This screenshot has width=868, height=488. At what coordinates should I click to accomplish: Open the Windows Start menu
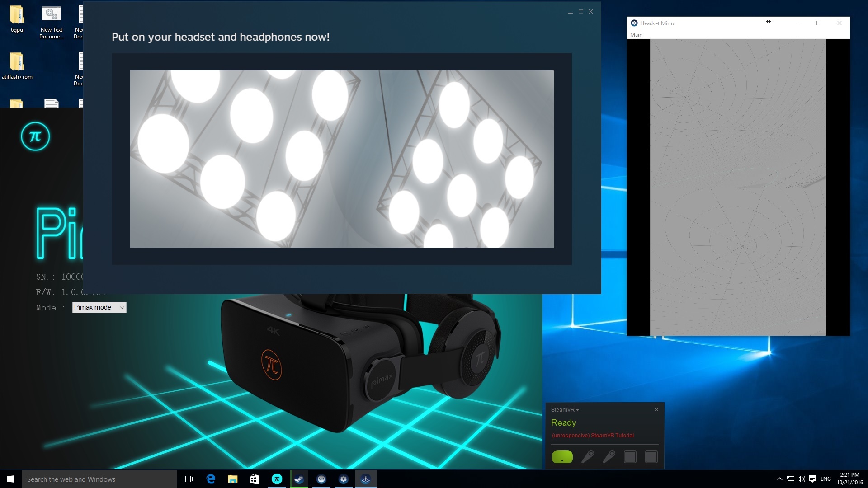11,479
